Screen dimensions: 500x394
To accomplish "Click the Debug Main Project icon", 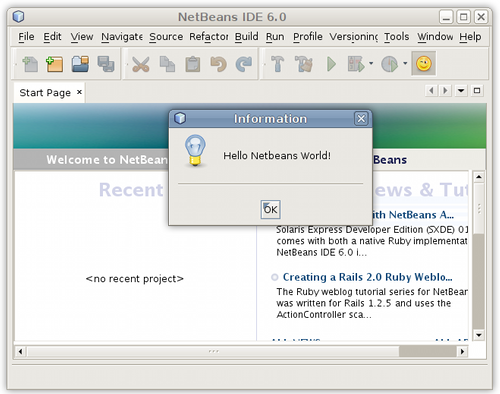I will (x=356, y=64).
